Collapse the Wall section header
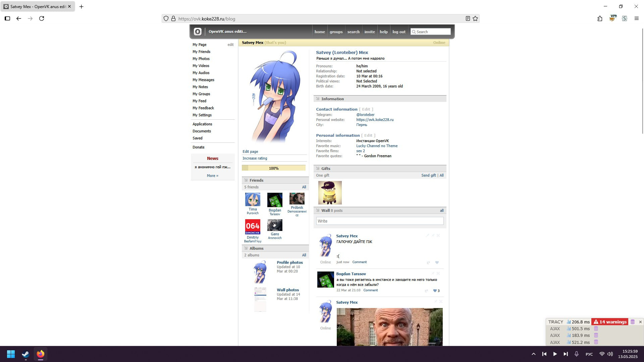Screen dimensions: 644x362 pyautogui.click(x=380, y=210)
